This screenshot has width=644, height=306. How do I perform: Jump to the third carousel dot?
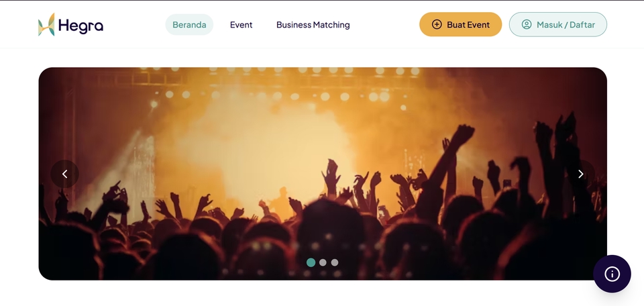(335, 262)
